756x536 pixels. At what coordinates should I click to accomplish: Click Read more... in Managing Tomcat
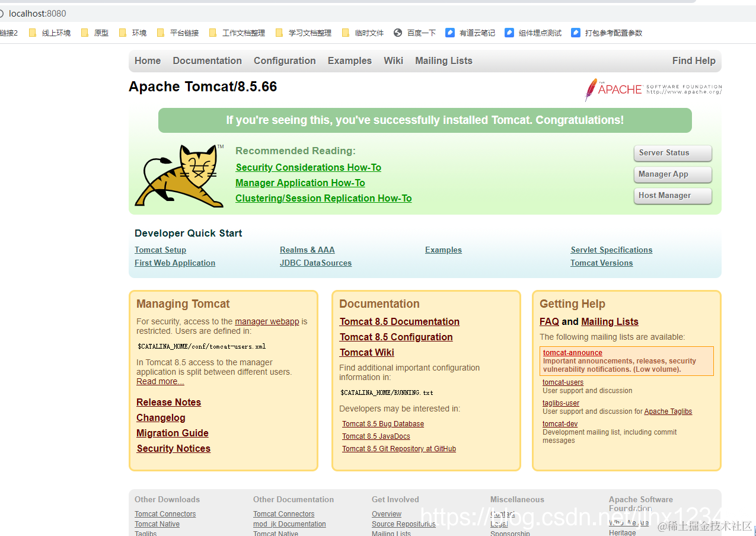point(160,381)
